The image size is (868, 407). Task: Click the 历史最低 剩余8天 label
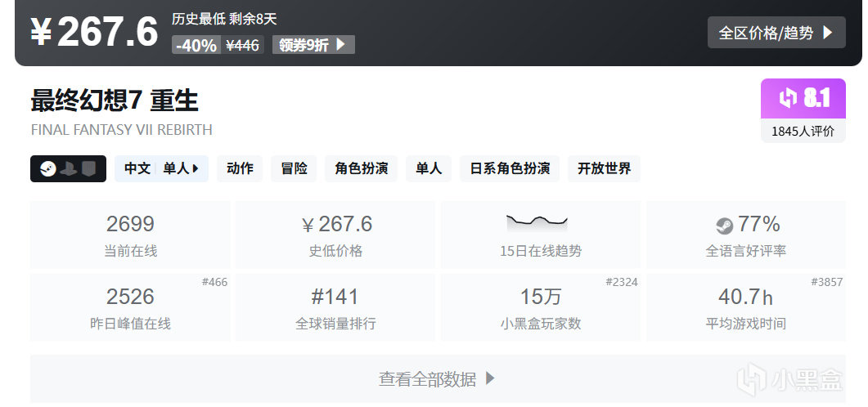click(x=224, y=20)
